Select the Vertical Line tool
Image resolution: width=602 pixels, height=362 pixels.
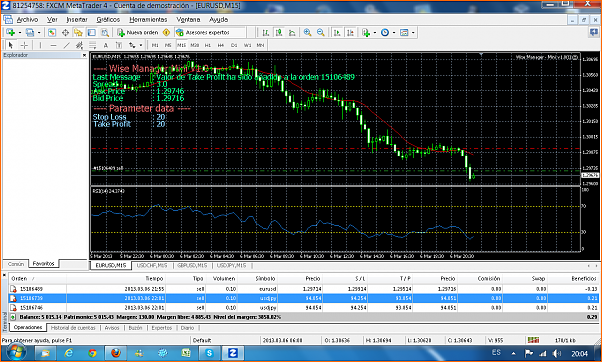coord(40,45)
